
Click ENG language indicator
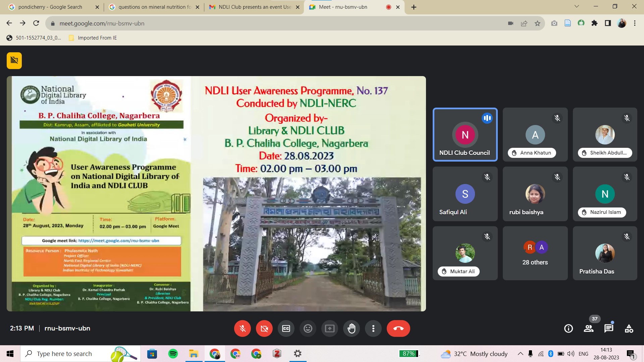(583, 354)
